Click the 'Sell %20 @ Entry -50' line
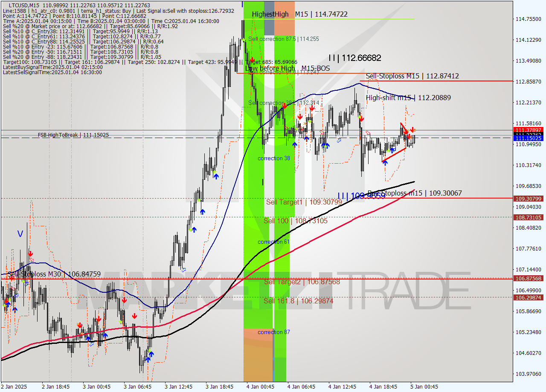This screenshot has height=392, width=546. [81, 52]
